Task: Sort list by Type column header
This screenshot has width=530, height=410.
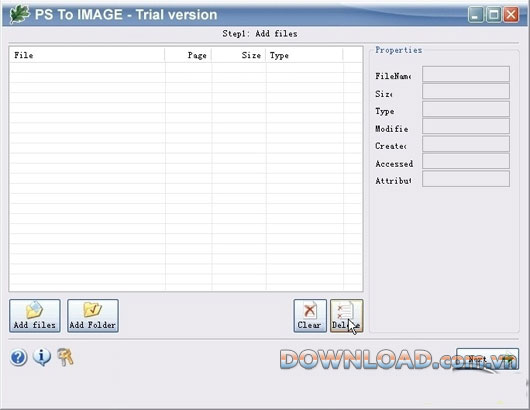Action: pyautogui.click(x=305, y=55)
